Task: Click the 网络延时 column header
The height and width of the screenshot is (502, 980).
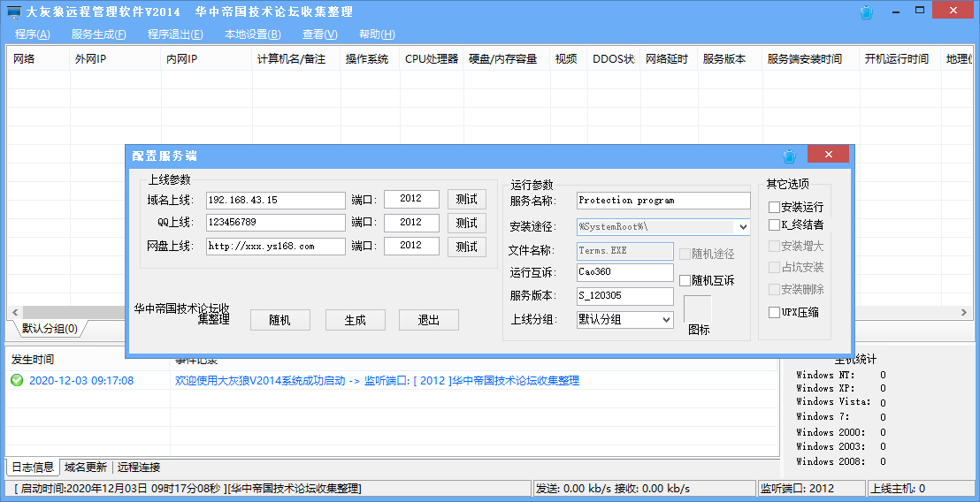Action: tap(670, 58)
